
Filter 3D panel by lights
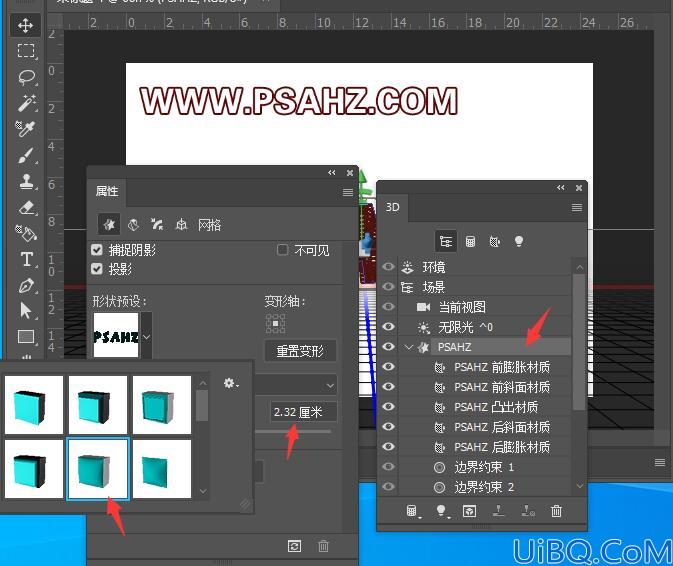(x=519, y=242)
